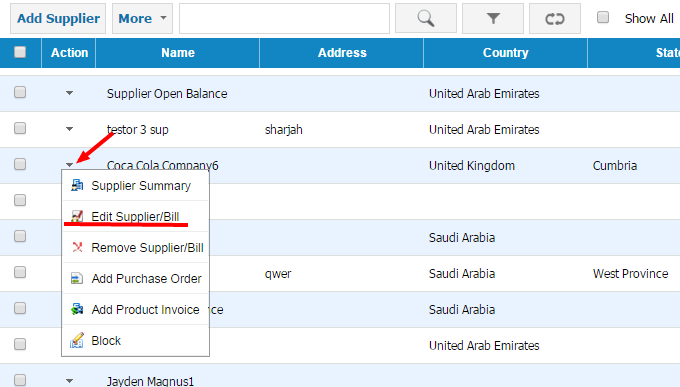Viewport: 680px width, 387px height.
Task: Click the refresh arrows icon
Action: point(555,18)
